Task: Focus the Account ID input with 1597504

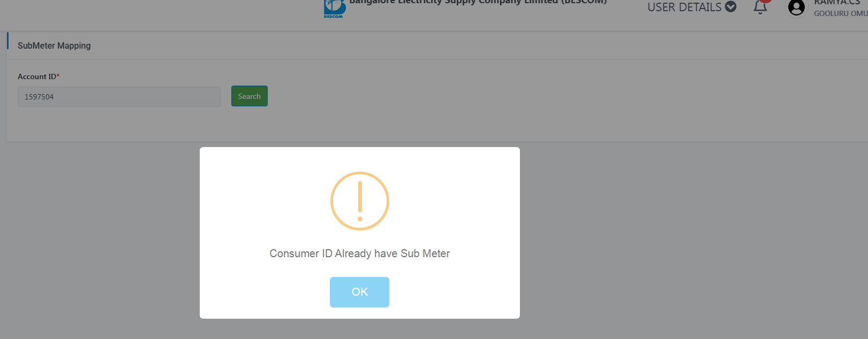Action: (x=119, y=97)
